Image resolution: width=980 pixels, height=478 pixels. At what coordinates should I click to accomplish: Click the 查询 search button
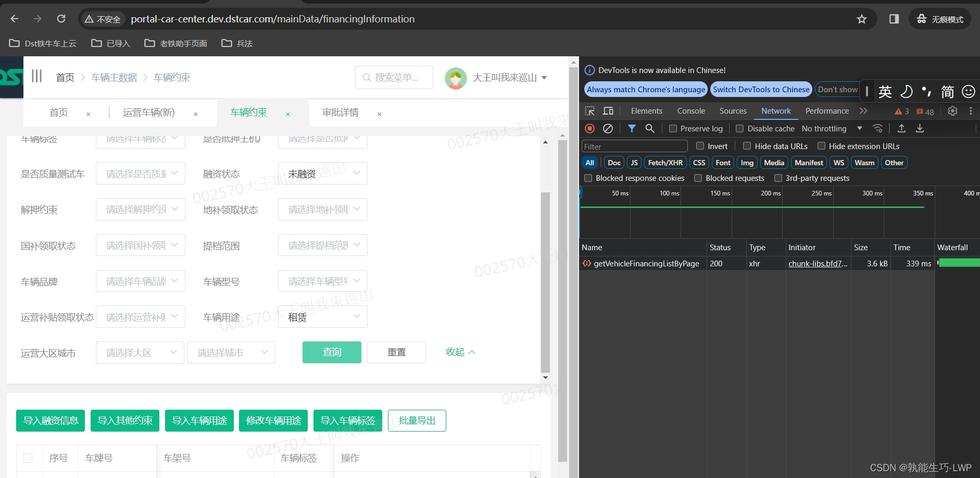point(332,352)
